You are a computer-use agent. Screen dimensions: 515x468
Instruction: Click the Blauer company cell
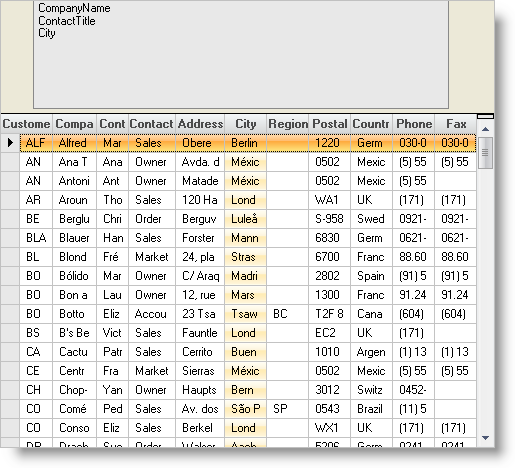tap(74, 238)
